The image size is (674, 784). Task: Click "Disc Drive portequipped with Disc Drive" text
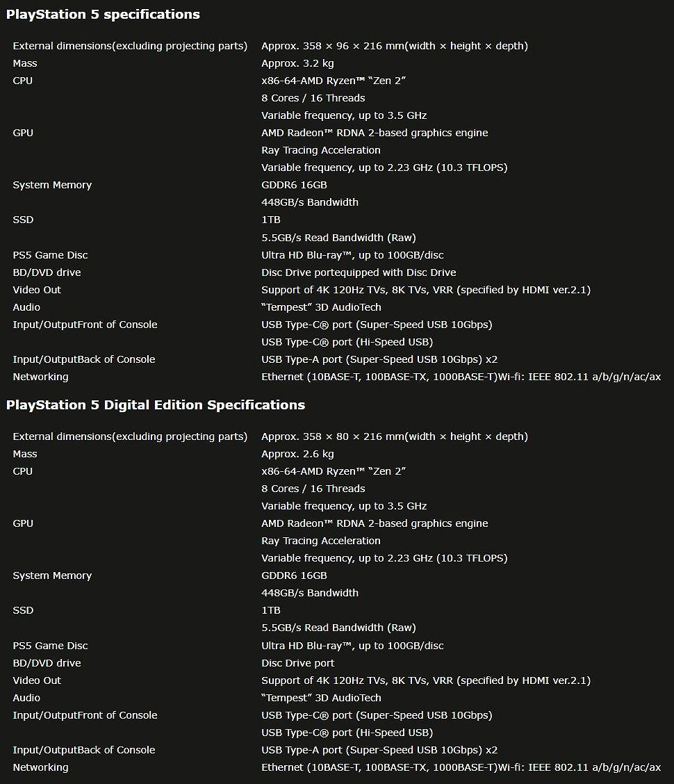pos(359,272)
